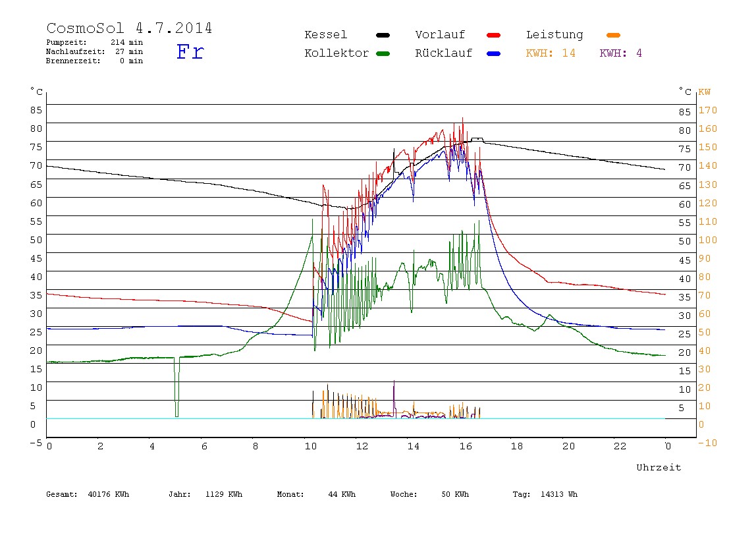Click hour 12 on the time axis
Screen dimensions: 756x535
coord(362,446)
